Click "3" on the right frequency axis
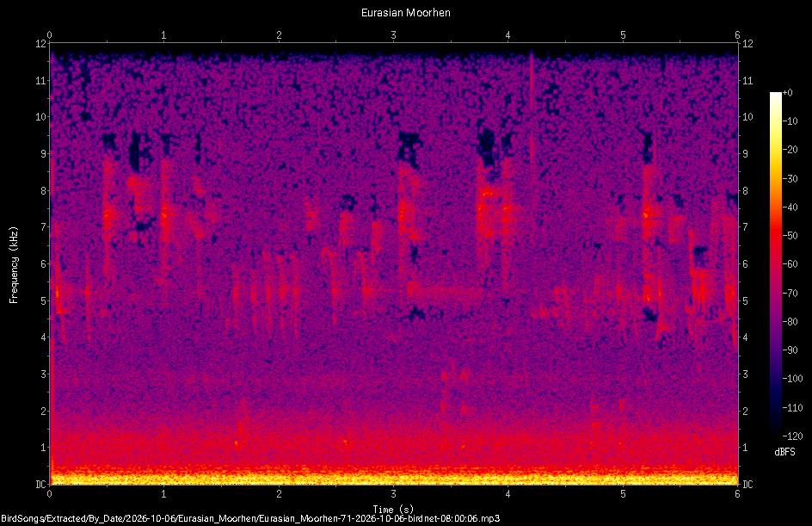The height and width of the screenshot is (526, 812). pos(745,374)
